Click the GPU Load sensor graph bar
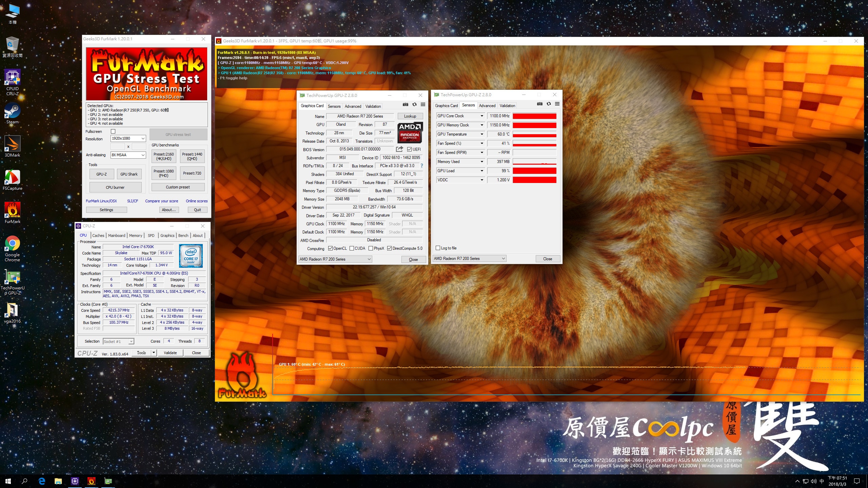The height and width of the screenshot is (488, 868). tap(534, 171)
